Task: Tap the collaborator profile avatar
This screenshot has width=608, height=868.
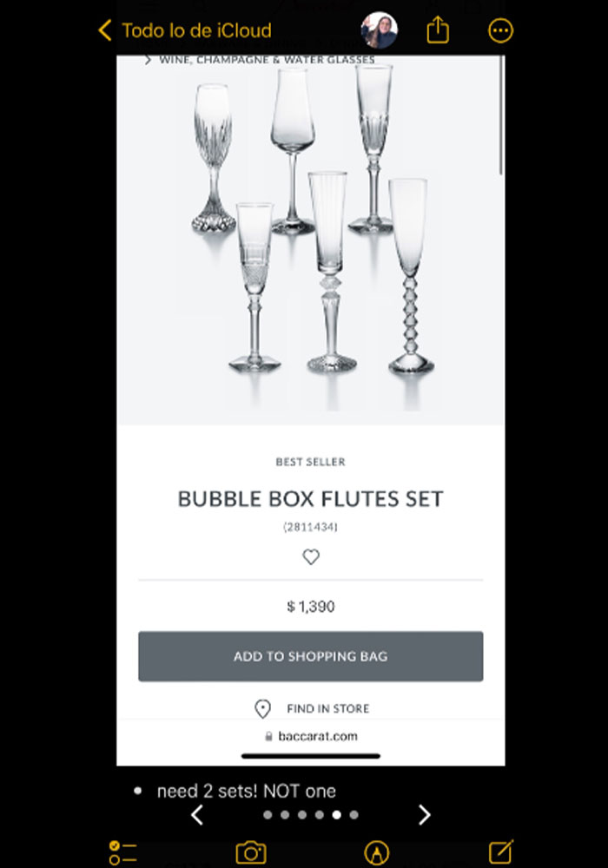Action: [x=380, y=31]
